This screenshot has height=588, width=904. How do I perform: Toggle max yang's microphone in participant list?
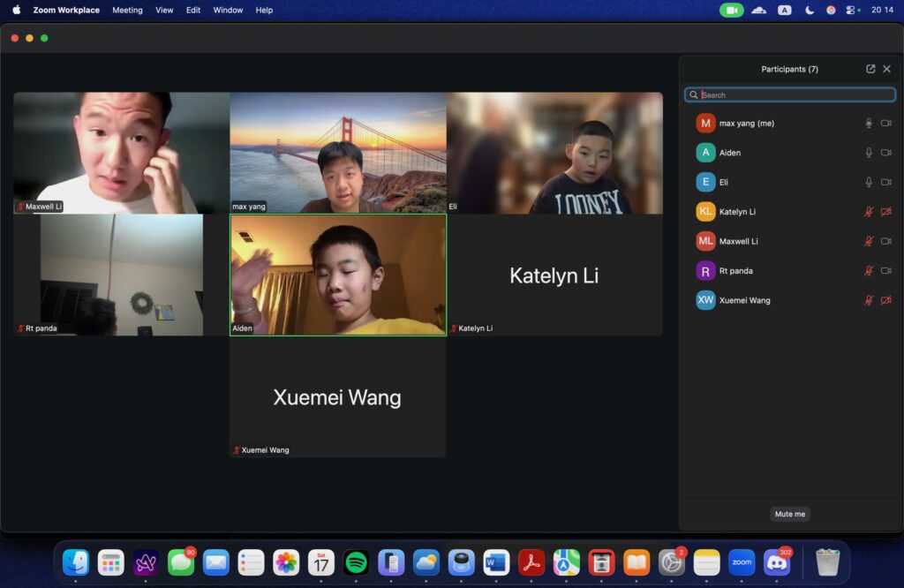point(869,124)
